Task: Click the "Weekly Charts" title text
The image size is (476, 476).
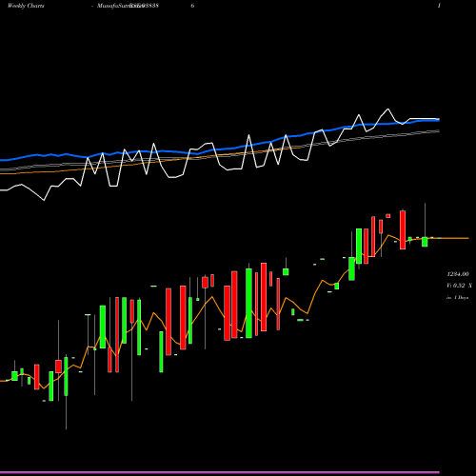Action: coord(26,6)
